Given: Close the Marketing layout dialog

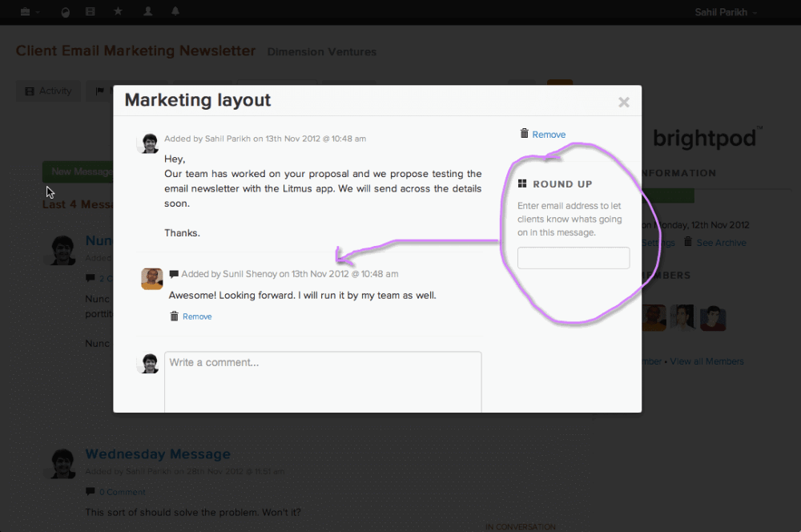Looking at the screenshot, I should [x=624, y=103].
